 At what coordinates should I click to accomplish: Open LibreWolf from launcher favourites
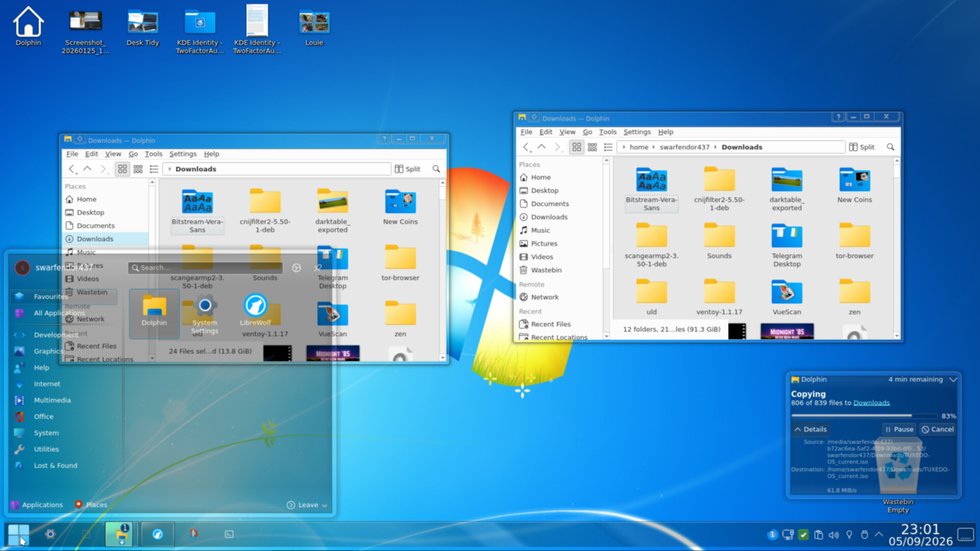255,310
